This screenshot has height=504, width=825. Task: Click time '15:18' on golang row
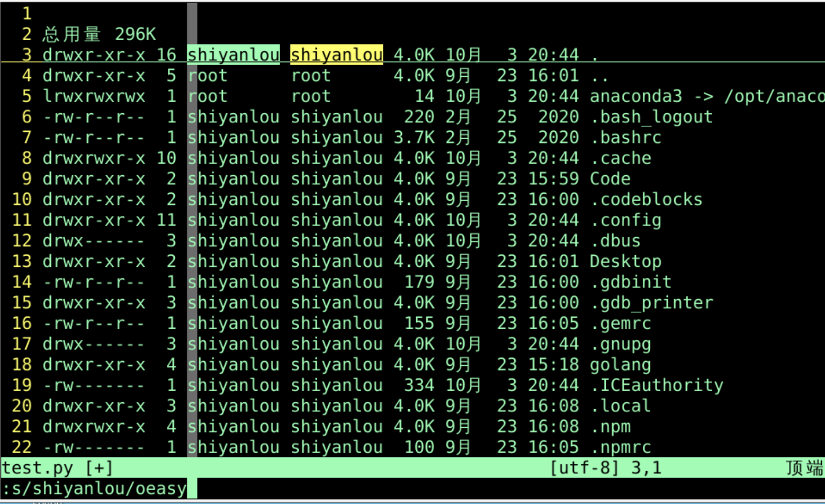click(x=553, y=365)
